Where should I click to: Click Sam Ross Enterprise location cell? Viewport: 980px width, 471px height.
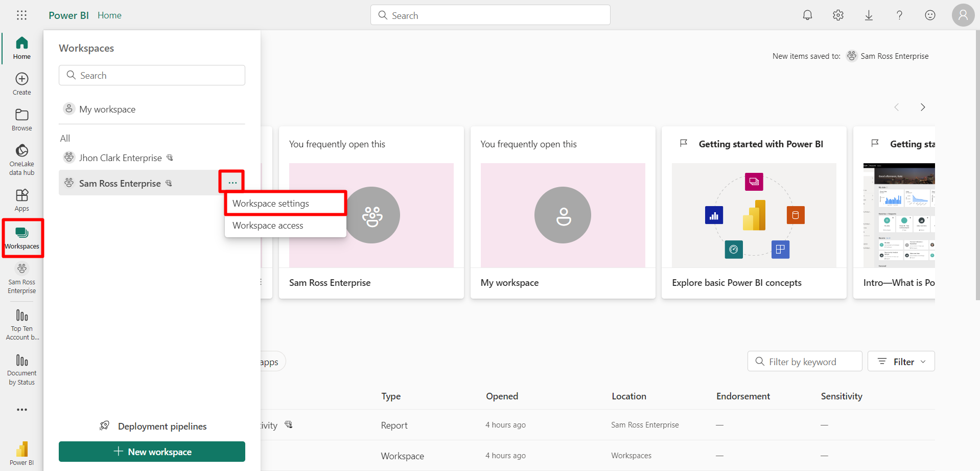click(x=645, y=425)
